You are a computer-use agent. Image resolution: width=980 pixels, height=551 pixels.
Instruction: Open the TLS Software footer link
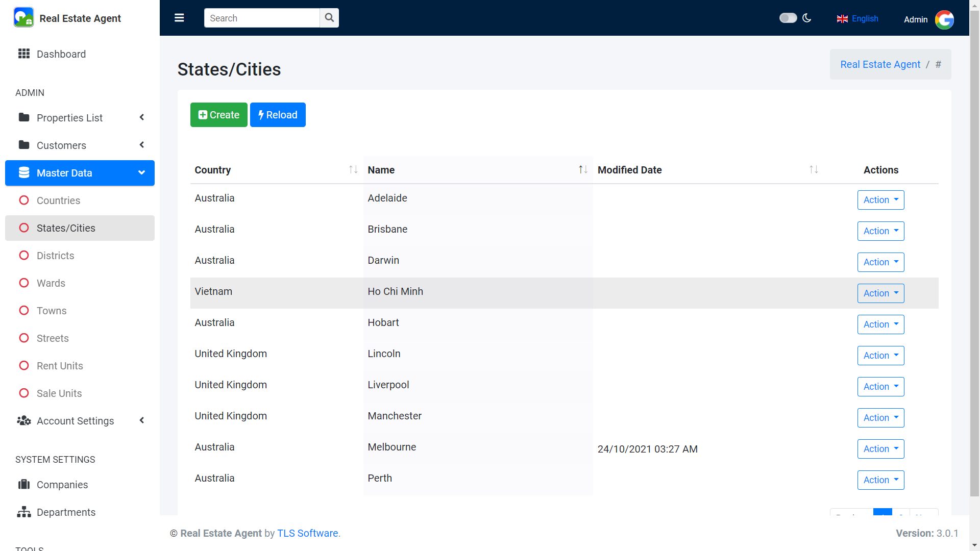pyautogui.click(x=308, y=533)
